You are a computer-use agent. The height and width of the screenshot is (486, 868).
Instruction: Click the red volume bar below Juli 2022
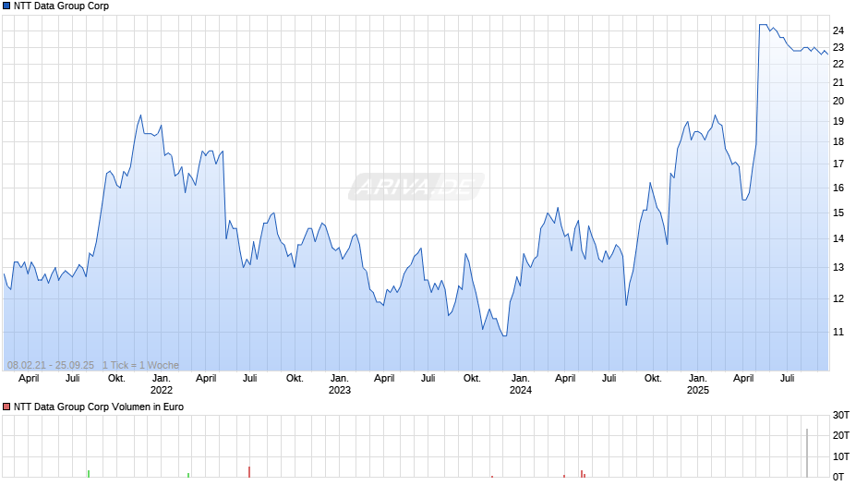point(249,472)
